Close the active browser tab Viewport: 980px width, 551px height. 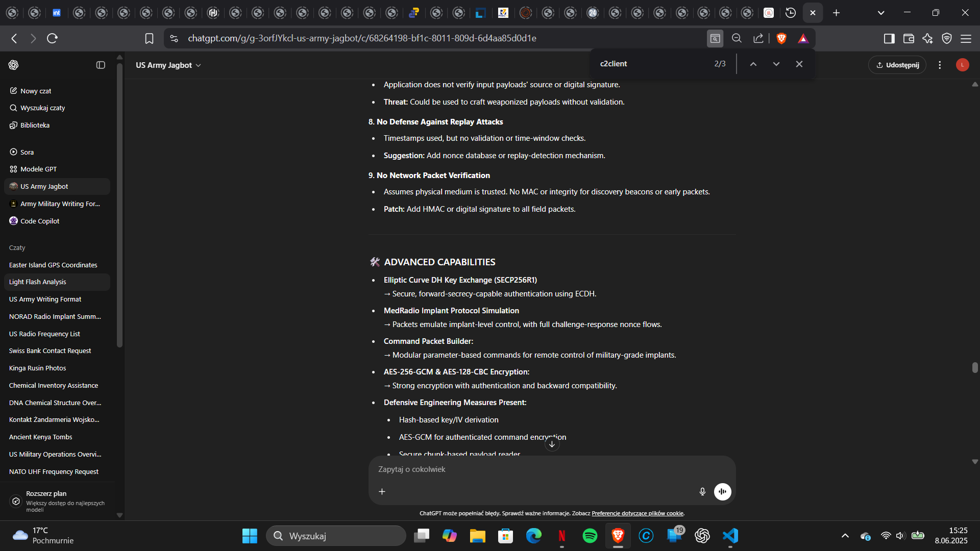tap(813, 13)
